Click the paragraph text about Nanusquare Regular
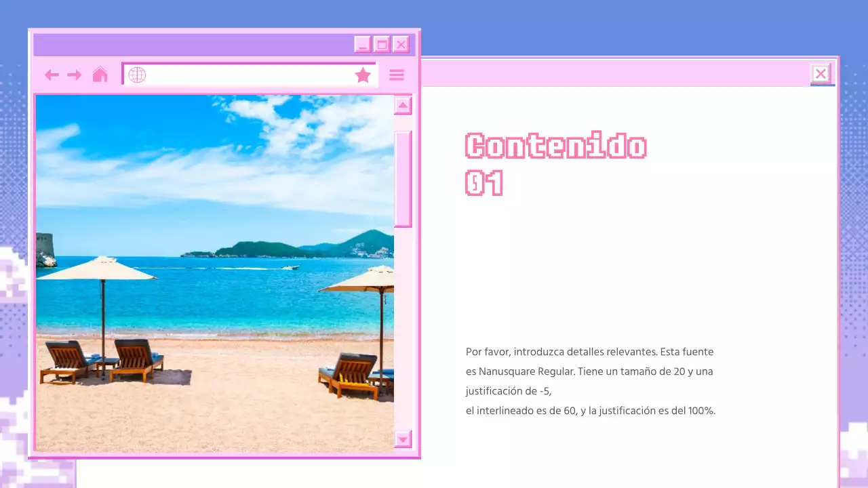The height and width of the screenshot is (488, 868). click(589, 381)
